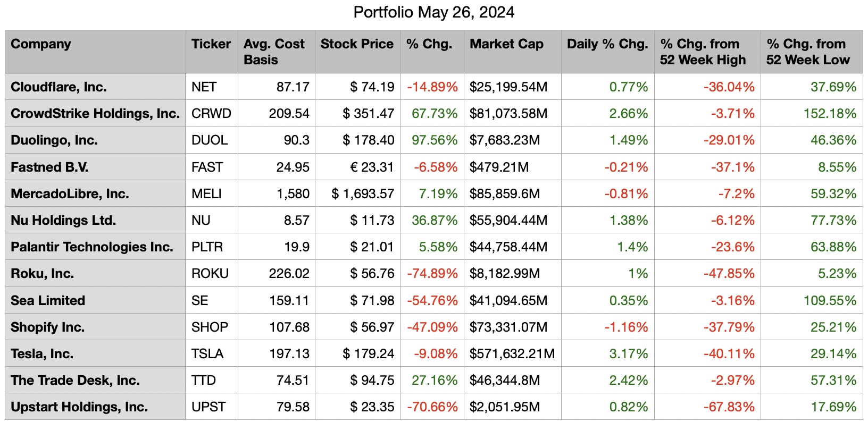
Task: Click the Portfolio May 26, 2024 title
Action: pyautogui.click(x=433, y=12)
